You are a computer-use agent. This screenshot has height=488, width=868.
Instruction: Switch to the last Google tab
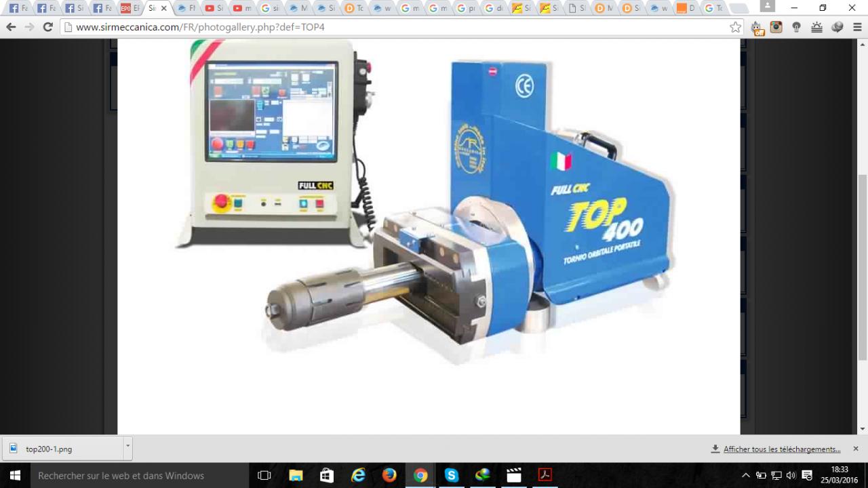pyautogui.click(x=713, y=9)
